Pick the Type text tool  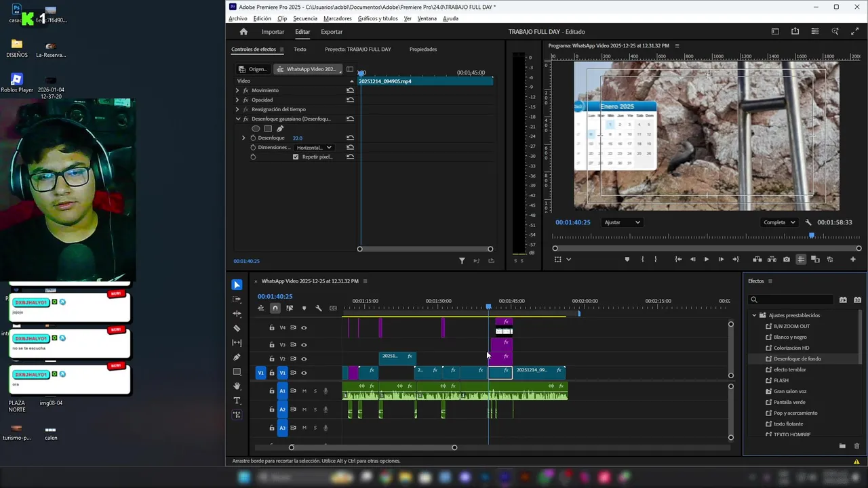tap(237, 401)
